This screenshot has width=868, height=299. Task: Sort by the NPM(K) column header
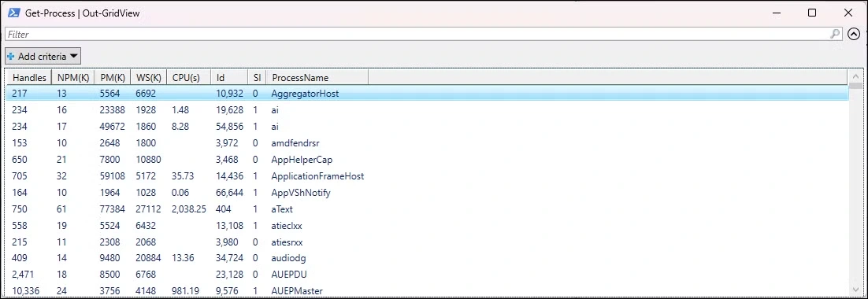(x=73, y=78)
